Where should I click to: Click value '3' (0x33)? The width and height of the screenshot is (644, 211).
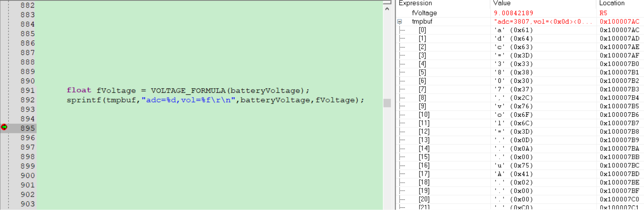pos(513,64)
